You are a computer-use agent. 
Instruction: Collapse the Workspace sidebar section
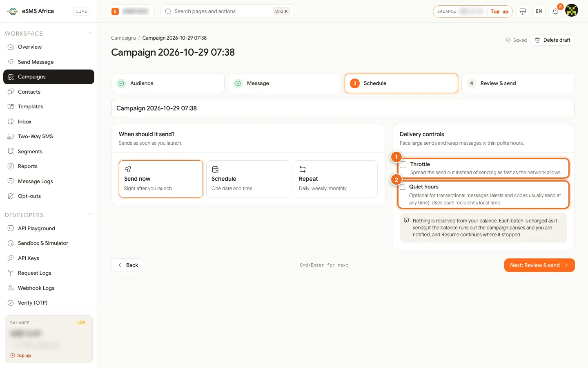[x=90, y=34]
